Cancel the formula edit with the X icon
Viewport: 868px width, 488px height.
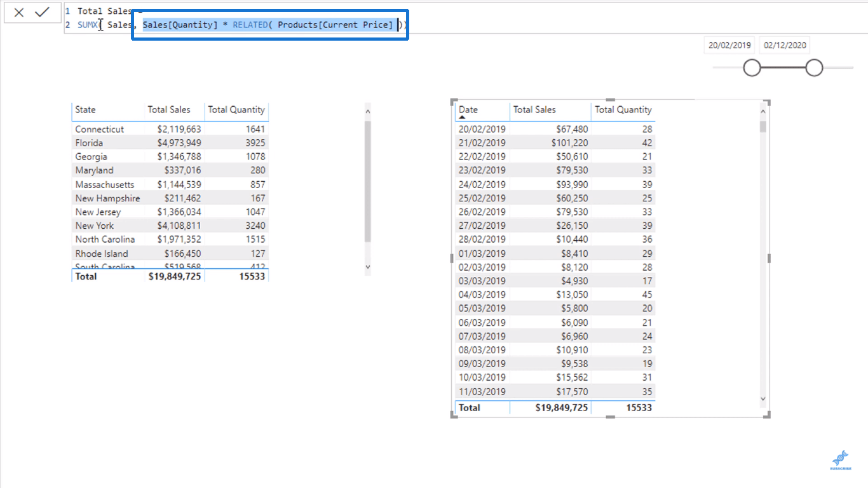(x=19, y=13)
